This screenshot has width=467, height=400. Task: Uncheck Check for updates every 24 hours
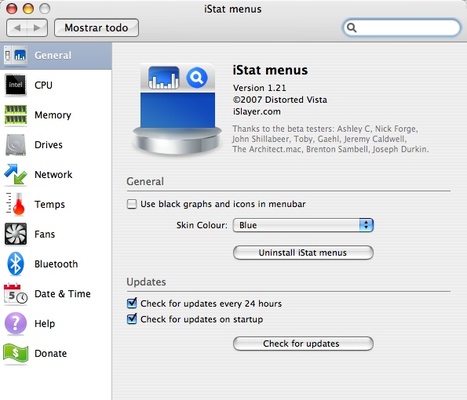[x=132, y=303]
